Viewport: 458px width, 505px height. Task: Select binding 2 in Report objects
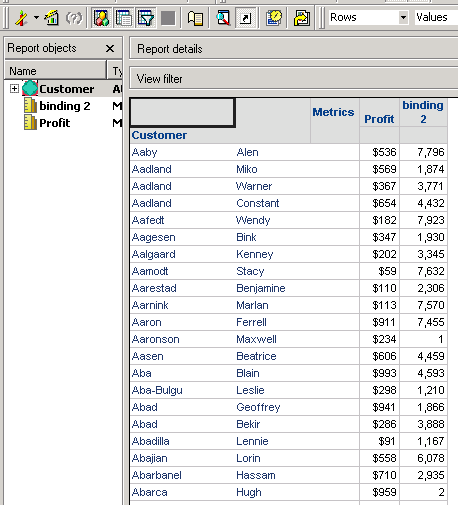(65, 106)
